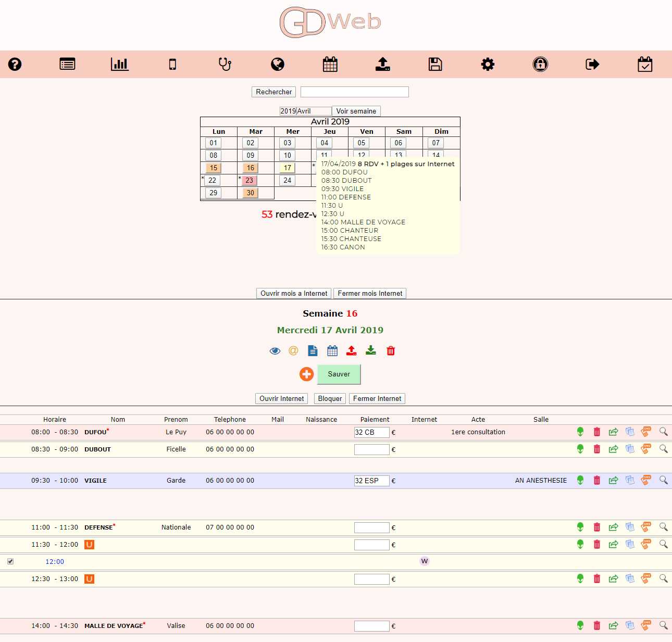Click the Voir semaine button
672x642 pixels.
[356, 111]
